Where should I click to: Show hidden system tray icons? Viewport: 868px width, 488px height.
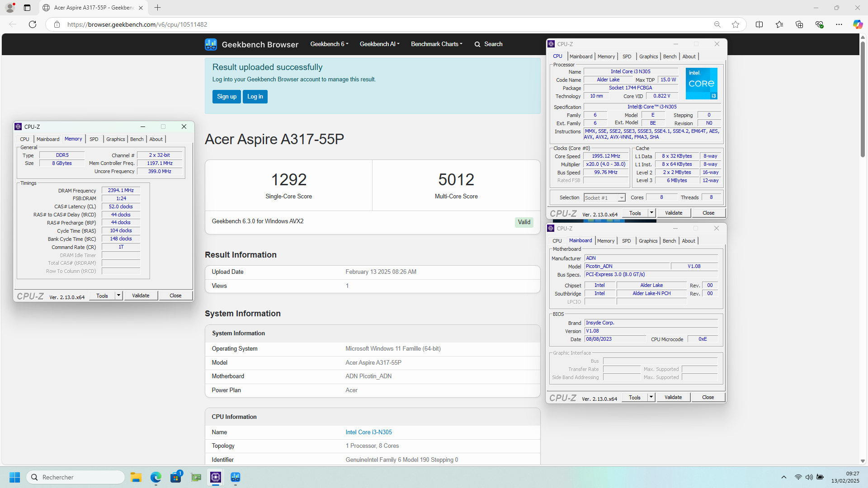point(784,477)
